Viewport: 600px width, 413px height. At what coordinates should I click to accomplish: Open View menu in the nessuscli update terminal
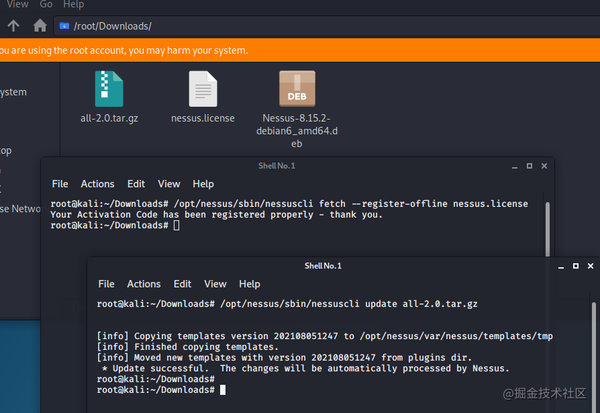pos(215,284)
